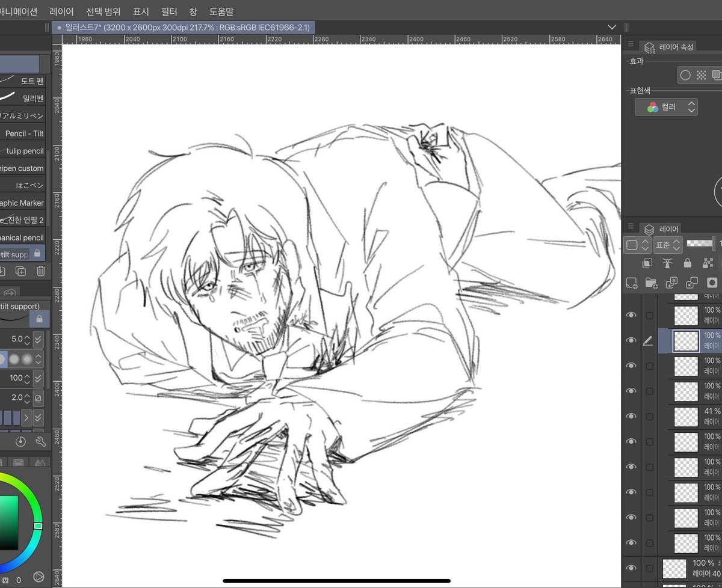Open the 레이어 속성 panel hamburger menu
Viewport: 722px width, 588px height.
(631, 44)
